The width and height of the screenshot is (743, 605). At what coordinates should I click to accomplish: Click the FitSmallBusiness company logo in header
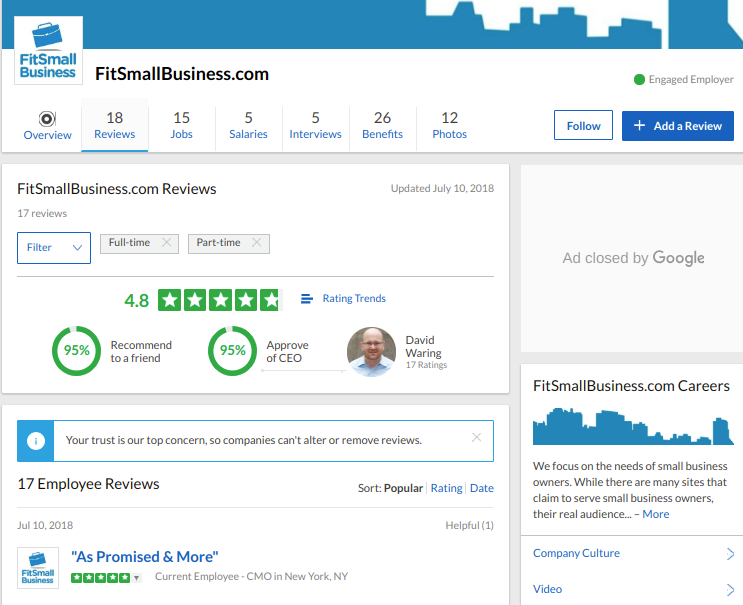48,50
